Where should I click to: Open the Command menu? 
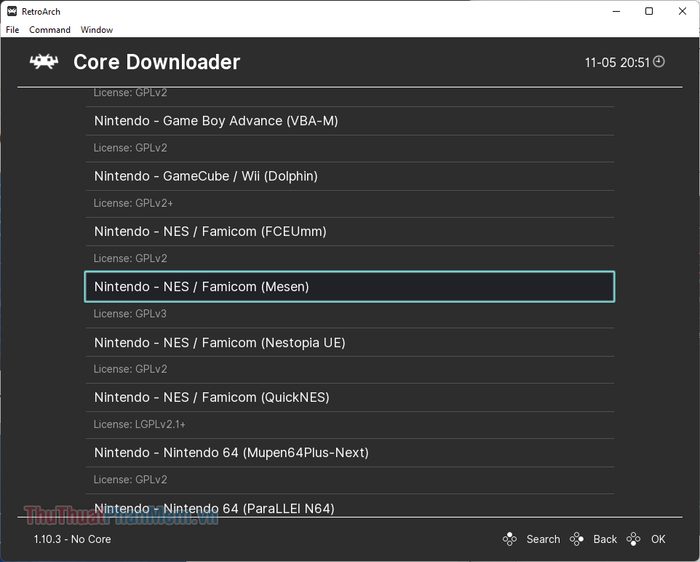(x=50, y=29)
